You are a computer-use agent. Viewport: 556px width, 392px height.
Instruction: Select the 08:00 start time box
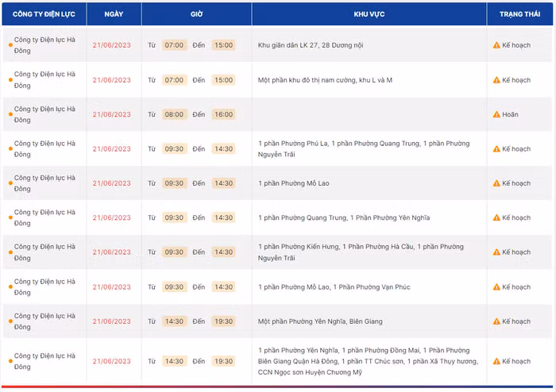(x=174, y=114)
